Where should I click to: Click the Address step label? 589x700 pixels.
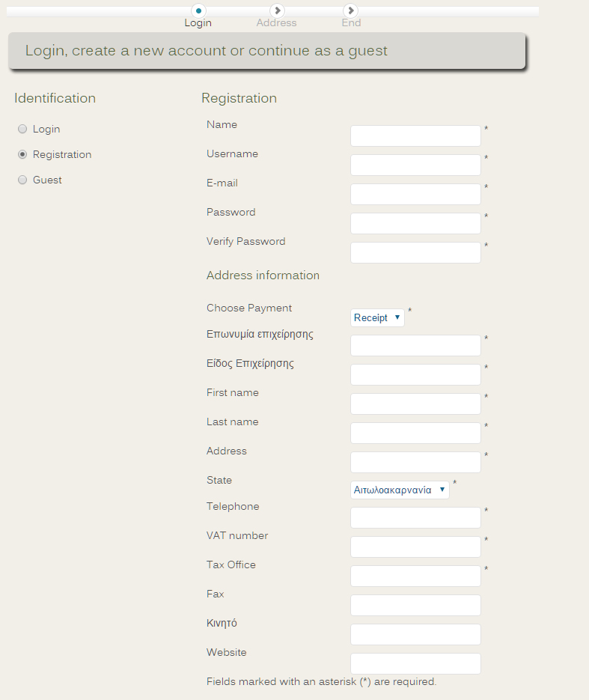276,23
